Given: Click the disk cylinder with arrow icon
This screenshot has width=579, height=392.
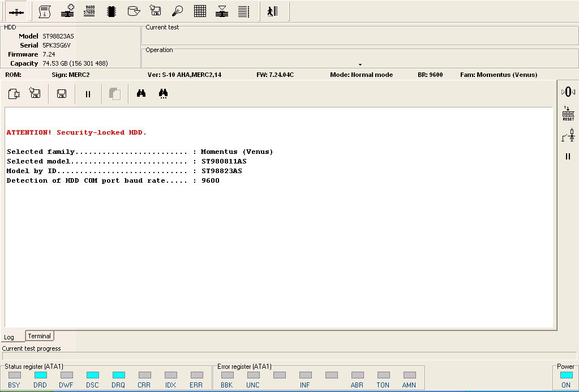Looking at the screenshot, I should point(134,11).
